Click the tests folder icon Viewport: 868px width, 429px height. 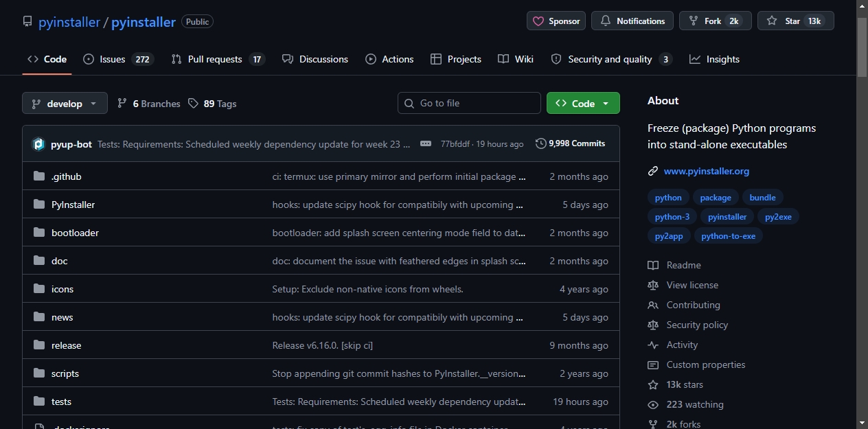(x=39, y=402)
